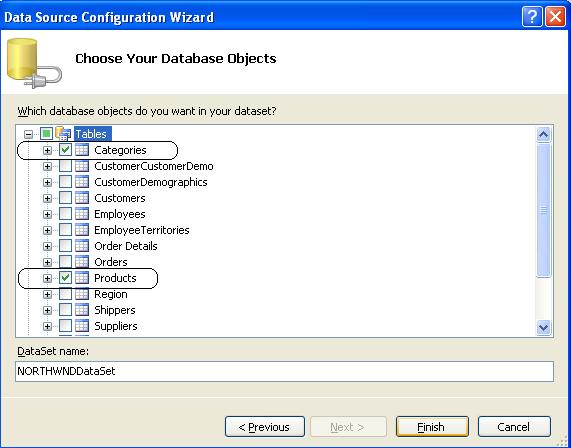Image resolution: width=571 pixels, height=448 pixels.
Task: Click the Finish button
Action: click(432, 427)
